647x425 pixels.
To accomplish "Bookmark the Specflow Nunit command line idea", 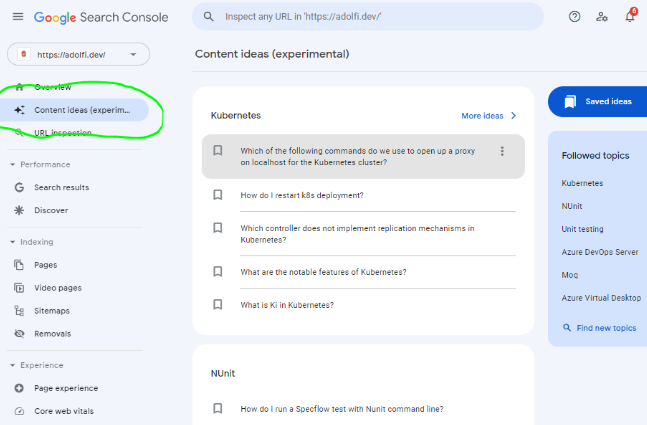I will coord(218,408).
